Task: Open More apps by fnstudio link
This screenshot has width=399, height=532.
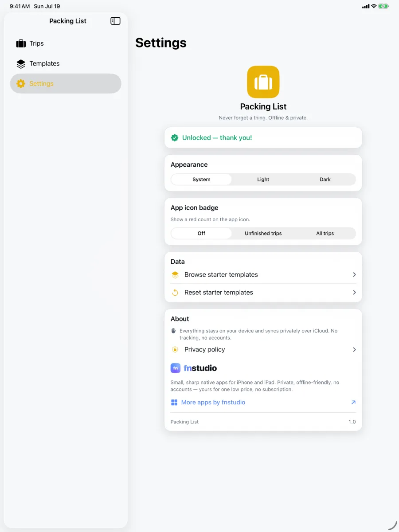Action: point(263,403)
